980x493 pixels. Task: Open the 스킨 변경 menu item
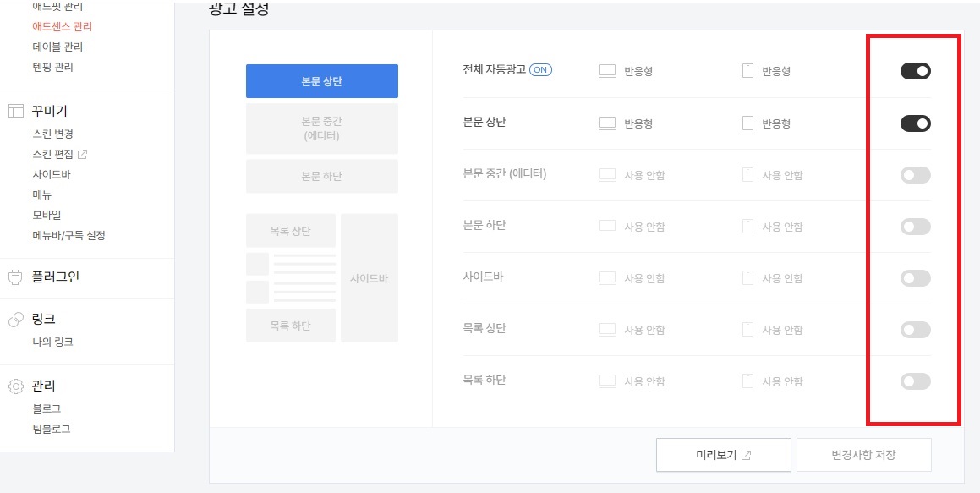click(x=52, y=134)
